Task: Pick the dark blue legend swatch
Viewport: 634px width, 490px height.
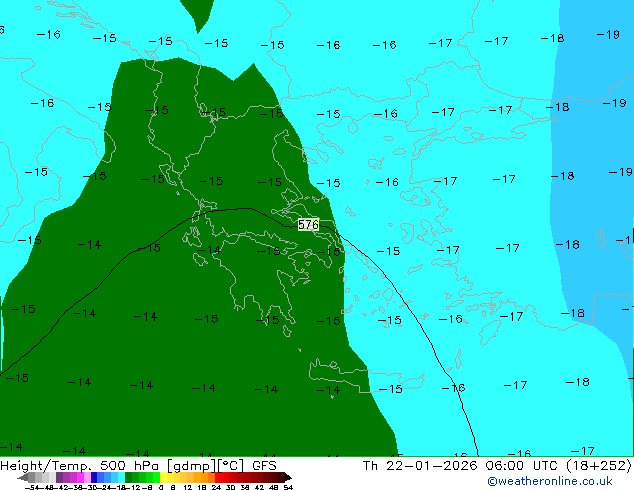Action: click(94, 477)
